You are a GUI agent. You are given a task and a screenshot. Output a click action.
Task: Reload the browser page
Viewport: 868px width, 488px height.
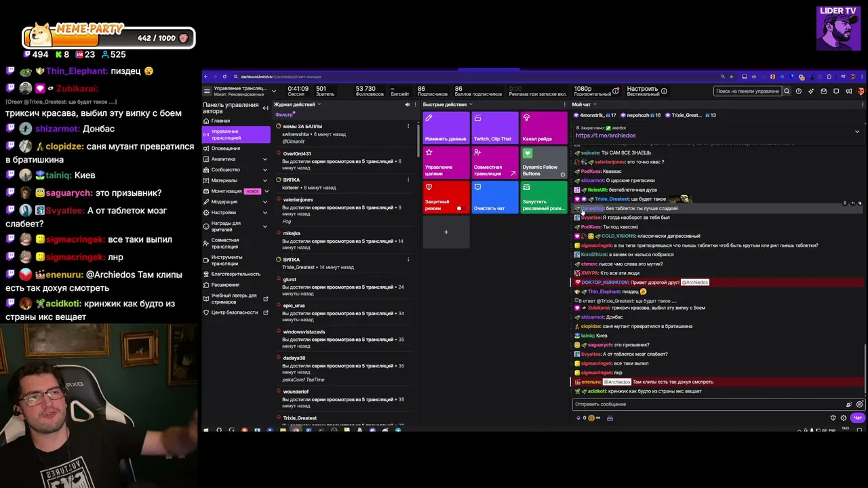224,77
